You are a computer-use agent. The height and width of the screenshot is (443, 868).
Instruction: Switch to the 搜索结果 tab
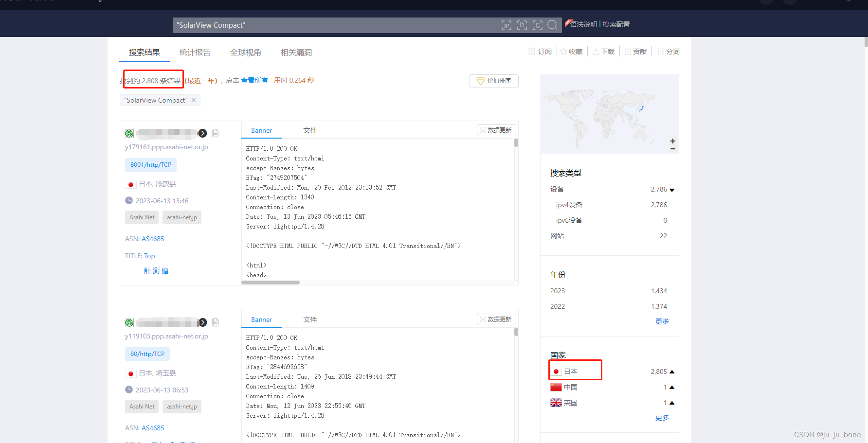[145, 52]
